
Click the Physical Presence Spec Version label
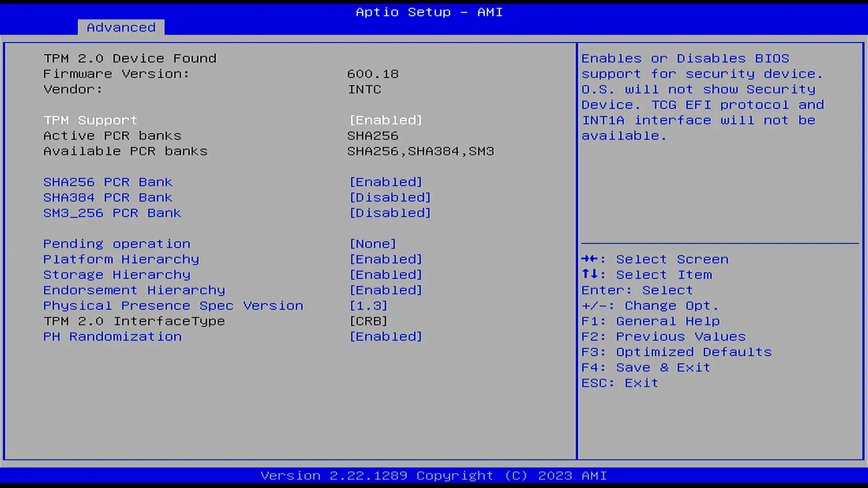tap(173, 306)
